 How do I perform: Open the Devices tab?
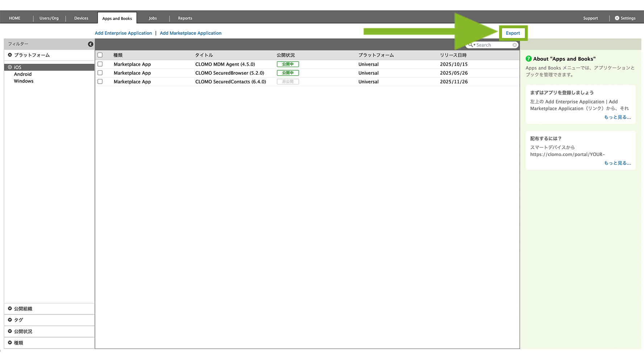pyautogui.click(x=81, y=18)
